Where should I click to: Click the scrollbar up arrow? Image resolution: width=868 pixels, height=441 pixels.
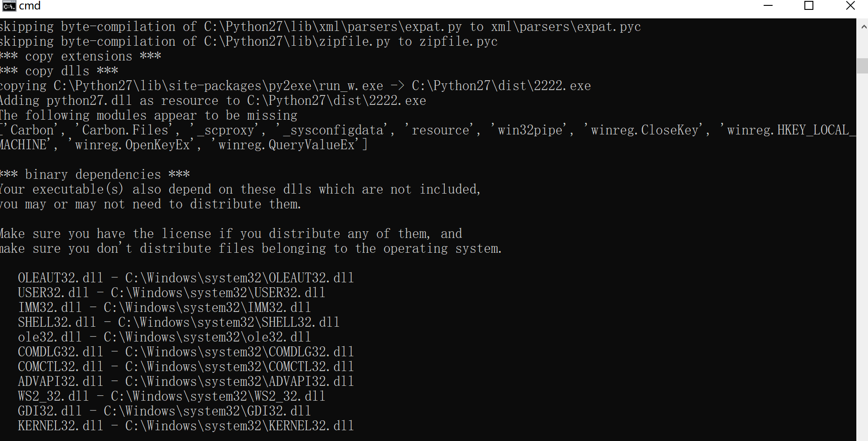pos(863,27)
